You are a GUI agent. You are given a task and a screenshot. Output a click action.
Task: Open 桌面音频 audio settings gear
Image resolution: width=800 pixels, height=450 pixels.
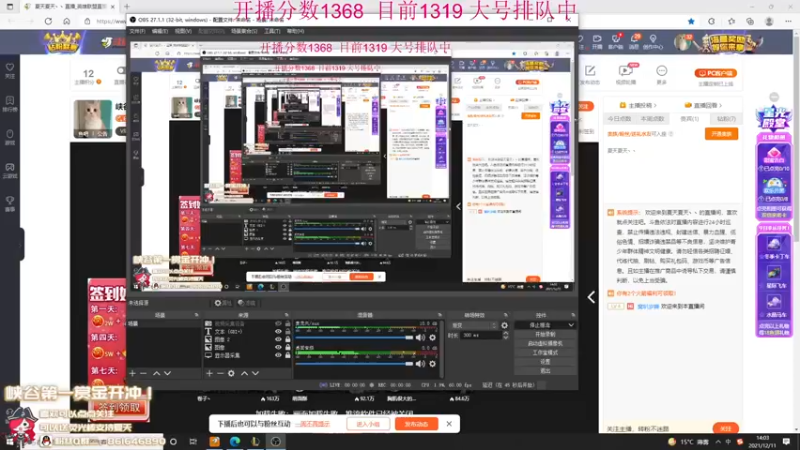(433, 364)
